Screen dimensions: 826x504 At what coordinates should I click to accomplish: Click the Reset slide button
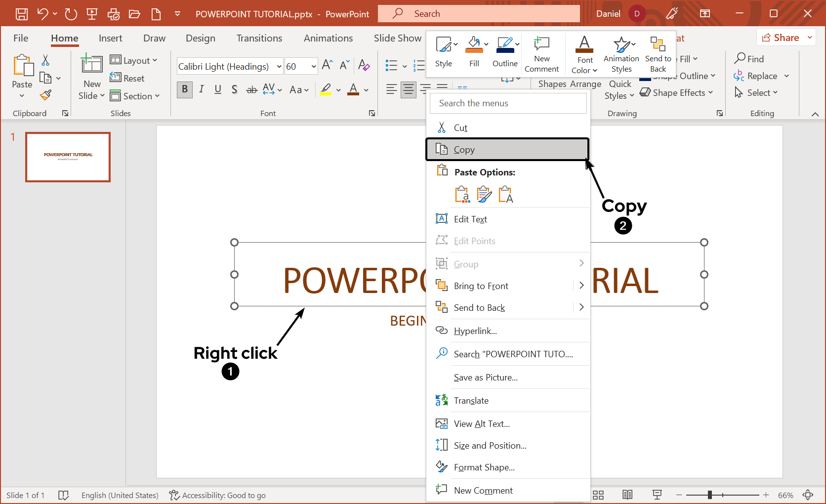pos(127,78)
